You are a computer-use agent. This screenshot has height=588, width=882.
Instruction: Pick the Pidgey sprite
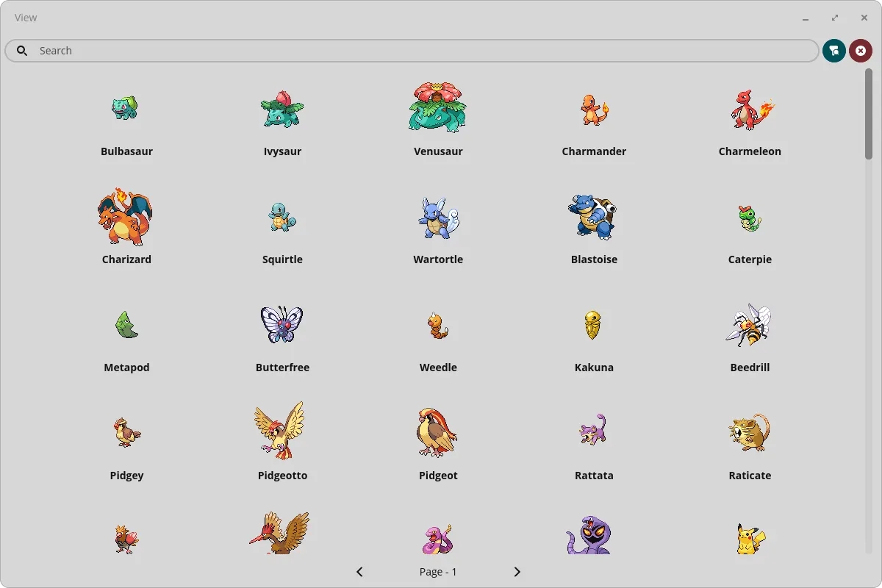[x=126, y=431]
